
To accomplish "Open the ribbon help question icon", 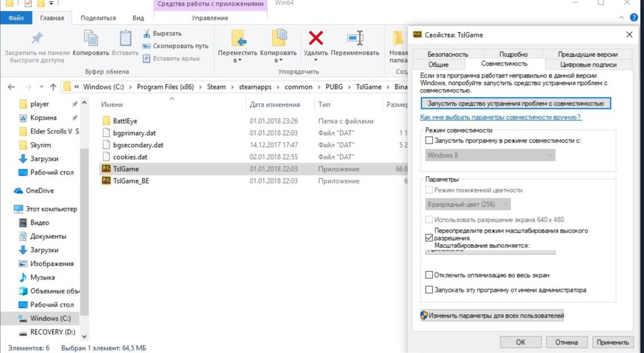I will (x=634, y=18).
